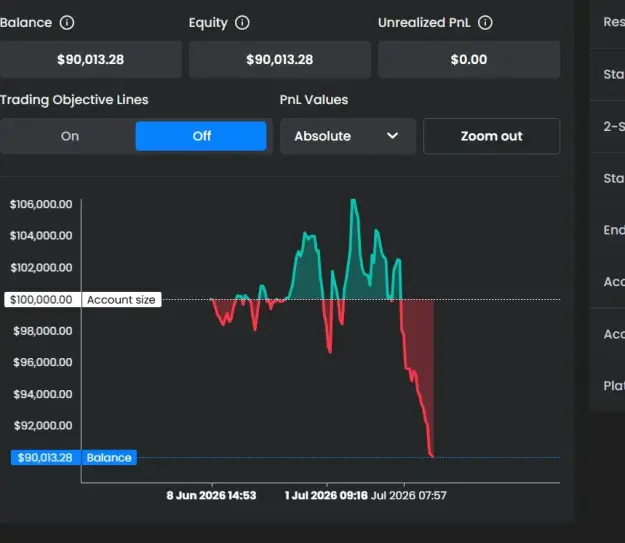Click the $98,000.00 axis label

click(x=43, y=331)
